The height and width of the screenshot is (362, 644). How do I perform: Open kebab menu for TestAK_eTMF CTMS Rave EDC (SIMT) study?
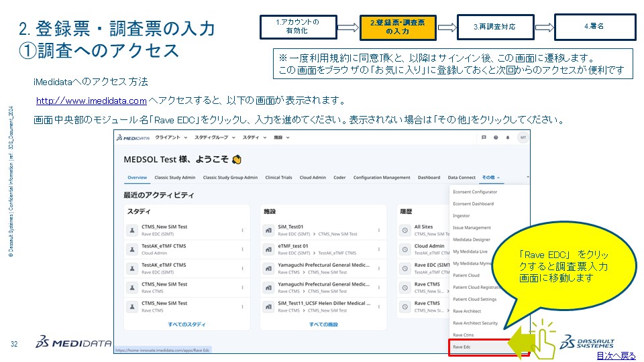(x=242, y=268)
